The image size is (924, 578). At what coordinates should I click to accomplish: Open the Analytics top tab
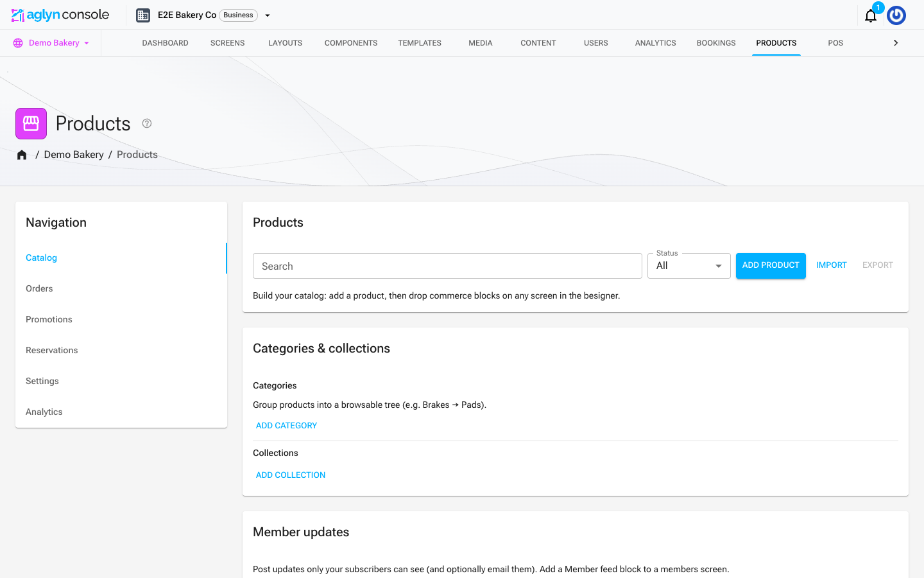pyautogui.click(x=656, y=43)
